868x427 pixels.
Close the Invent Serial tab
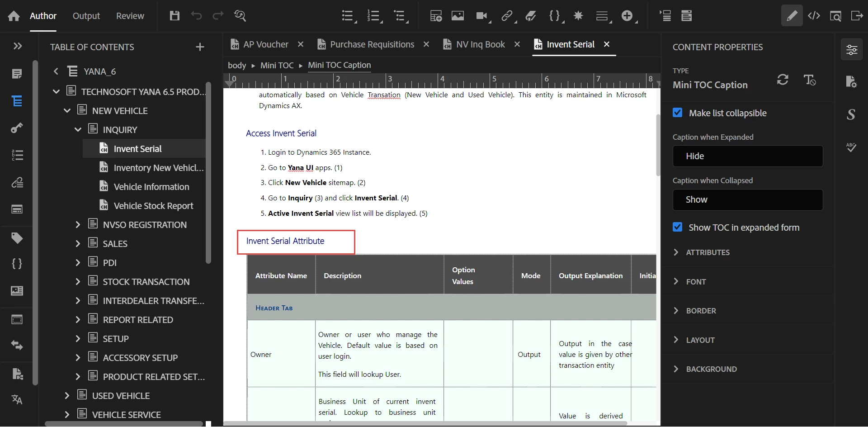pos(607,44)
